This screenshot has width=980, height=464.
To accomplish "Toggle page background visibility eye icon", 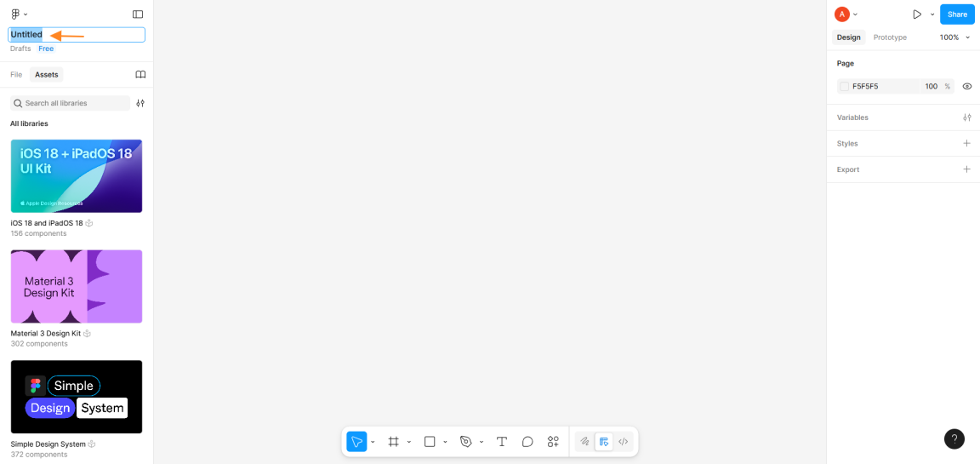I will pyautogui.click(x=966, y=87).
